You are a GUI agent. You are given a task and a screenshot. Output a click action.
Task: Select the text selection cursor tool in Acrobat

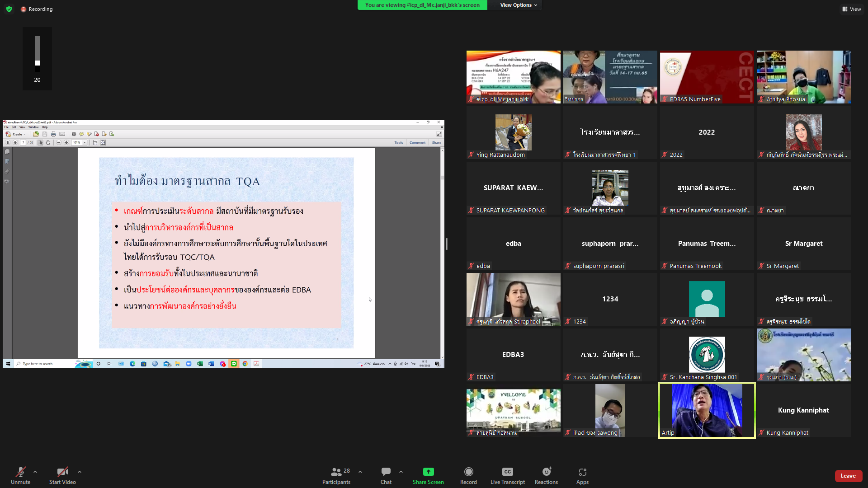tap(40, 142)
